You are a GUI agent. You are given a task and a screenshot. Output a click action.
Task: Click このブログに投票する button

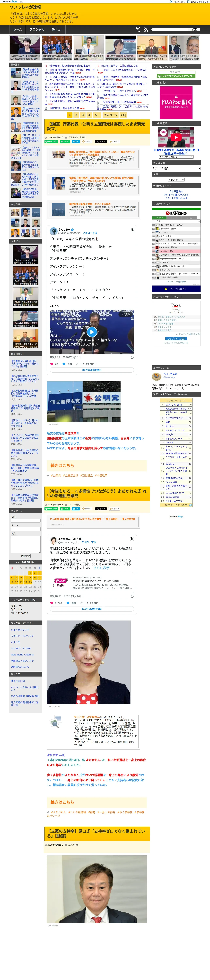[176, 289]
